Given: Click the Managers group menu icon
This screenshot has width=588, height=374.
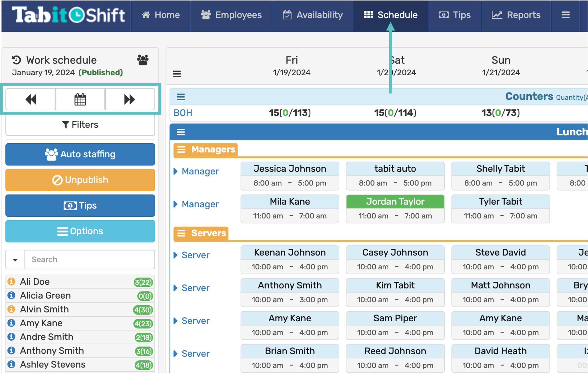Looking at the screenshot, I should coord(181,149).
